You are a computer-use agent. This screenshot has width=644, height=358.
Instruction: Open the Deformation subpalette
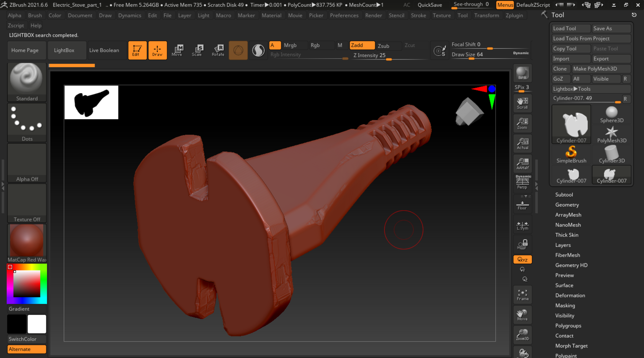pyautogui.click(x=570, y=295)
